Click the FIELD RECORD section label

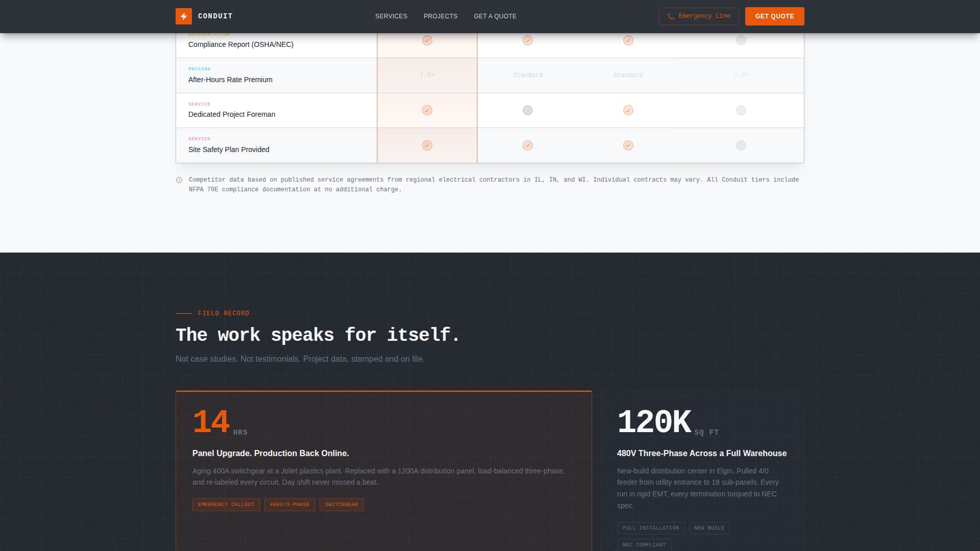click(x=224, y=313)
